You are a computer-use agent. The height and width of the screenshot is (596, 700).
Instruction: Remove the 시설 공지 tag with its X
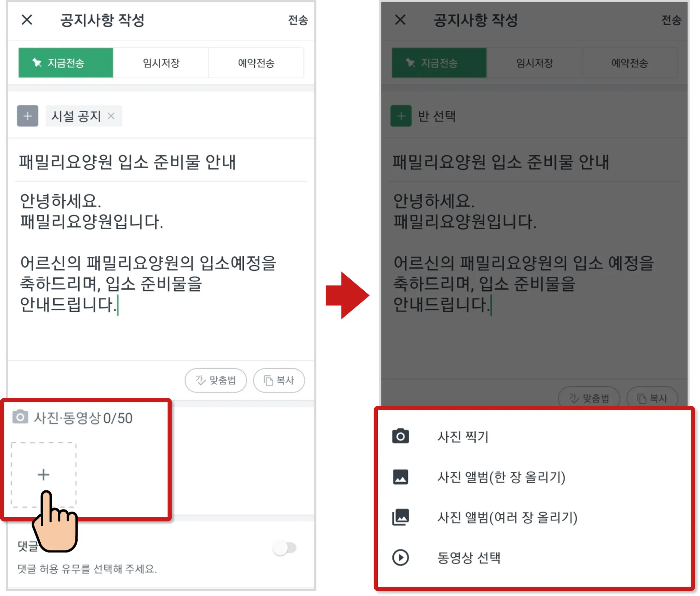(111, 116)
